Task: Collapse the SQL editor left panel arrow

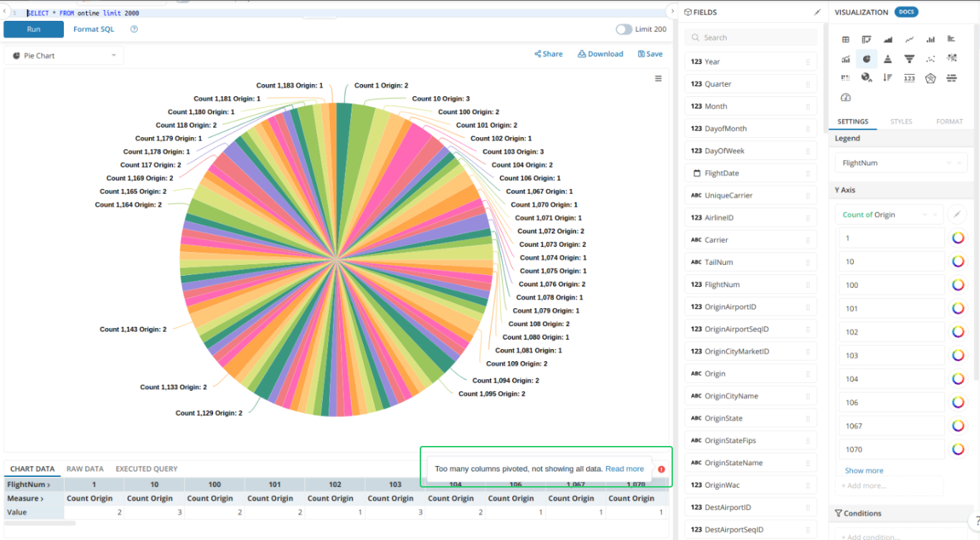Action: tap(4, 11)
